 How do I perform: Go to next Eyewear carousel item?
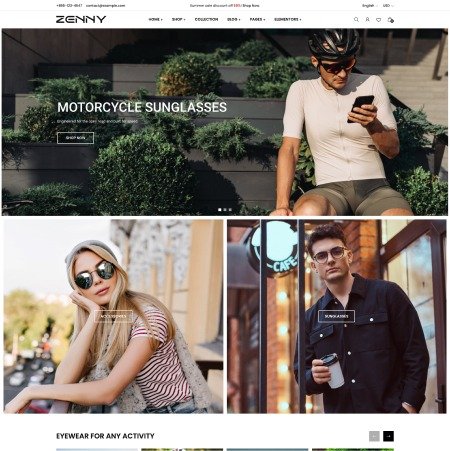(388, 436)
